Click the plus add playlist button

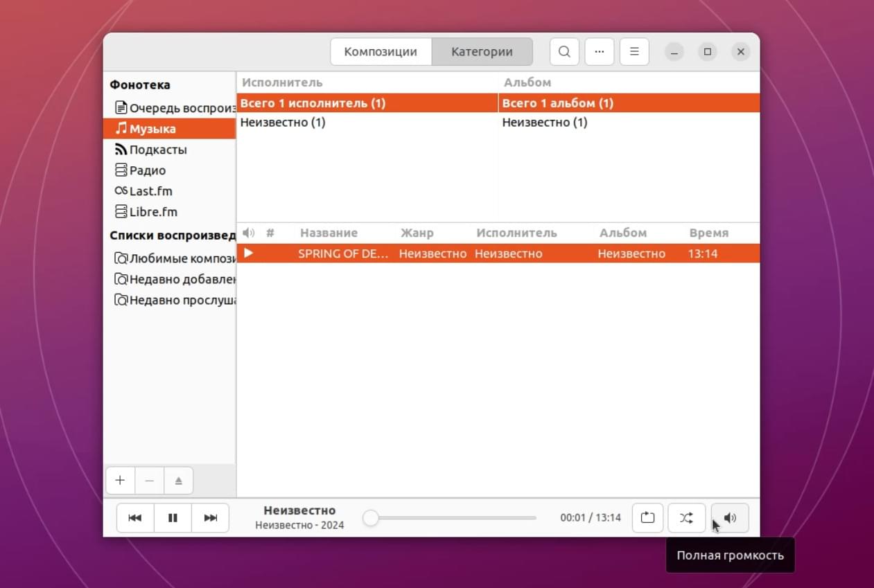pos(120,481)
